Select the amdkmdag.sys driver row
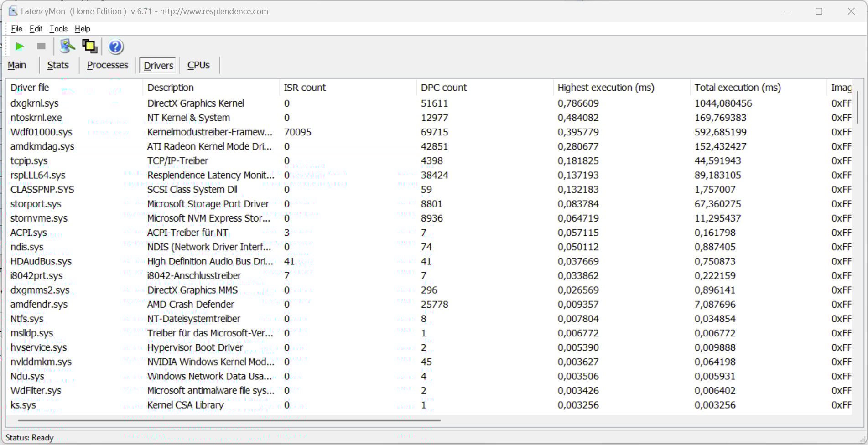 429,146
